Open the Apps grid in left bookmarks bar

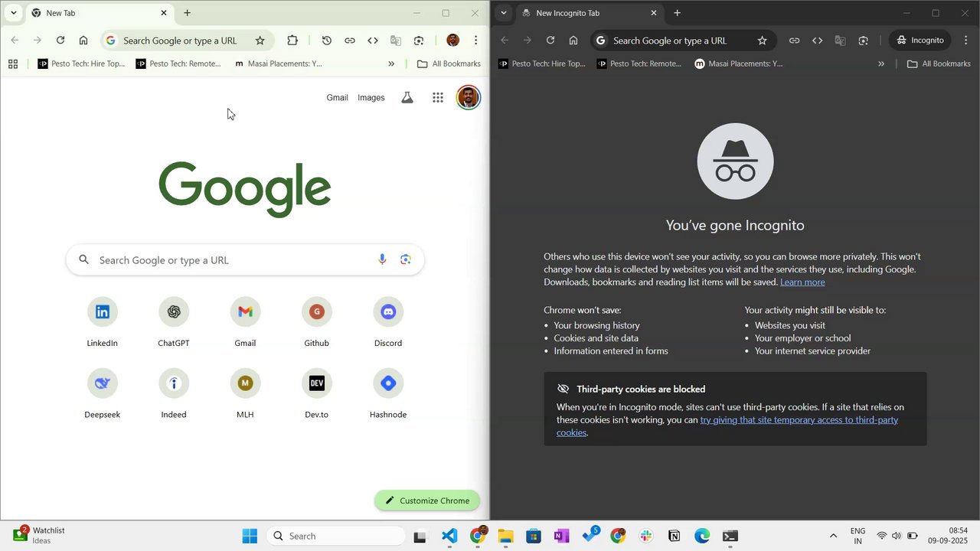coord(13,64)
